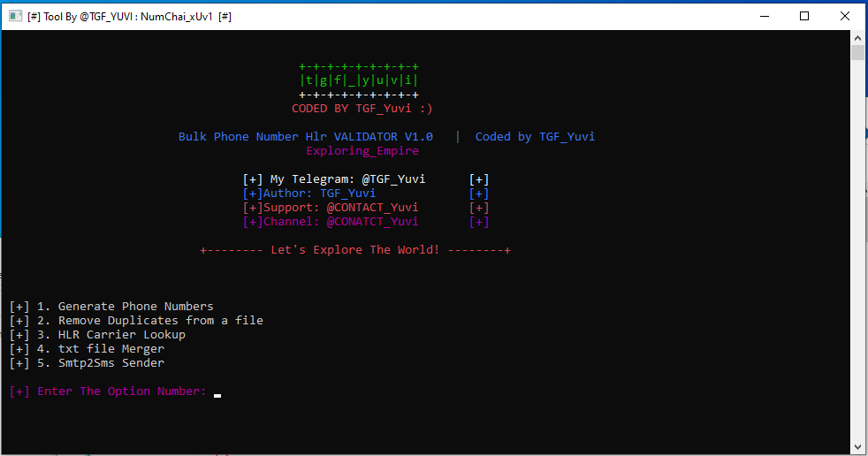Click the Enter The Option Number prompt cursor
This screenshot has height=456, width=868.
217,395
